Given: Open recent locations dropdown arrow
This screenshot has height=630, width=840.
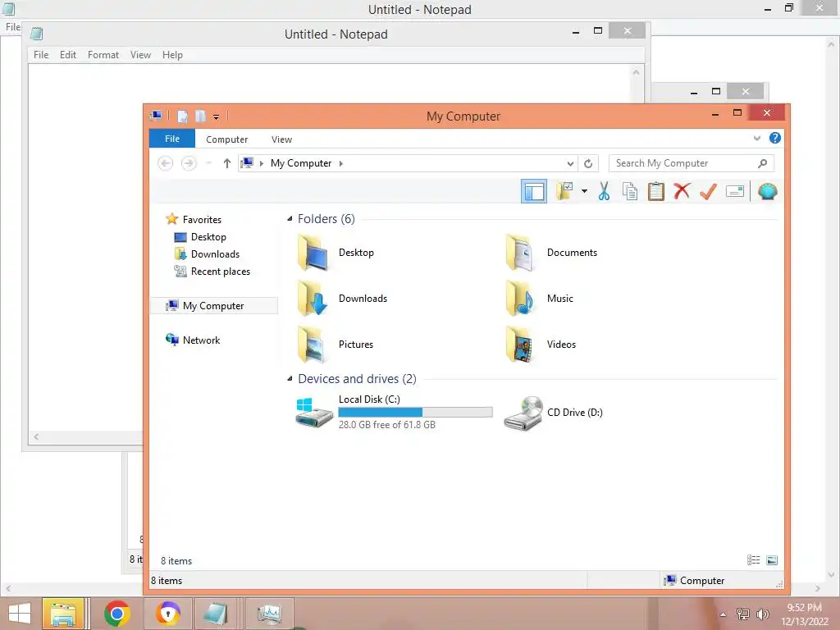Looking at the screenshot, I should [x=209, y=163].
